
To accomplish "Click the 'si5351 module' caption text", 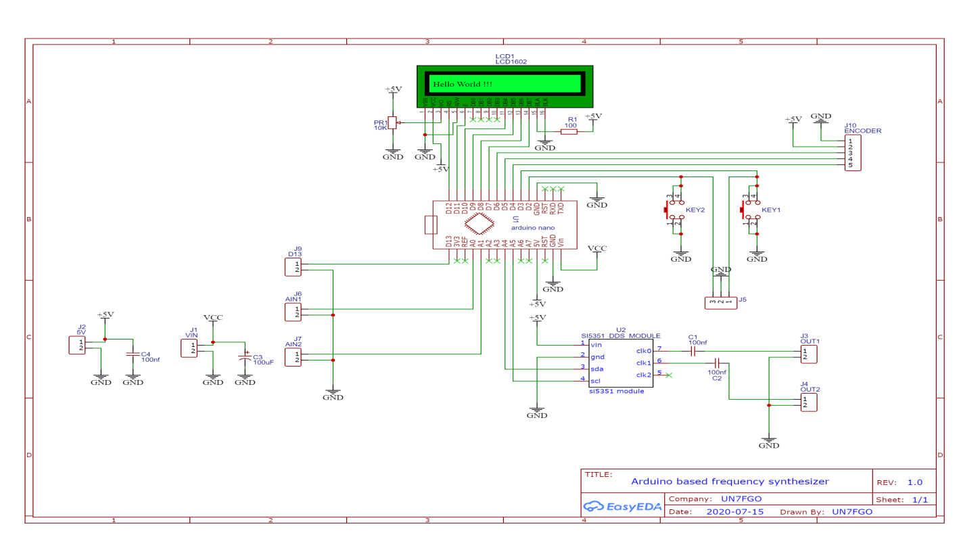I will click(615, 393).
